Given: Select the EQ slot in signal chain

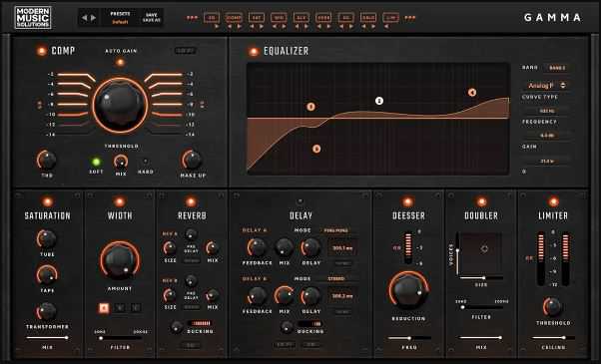Looking at the screenshot, I should 212,18.
